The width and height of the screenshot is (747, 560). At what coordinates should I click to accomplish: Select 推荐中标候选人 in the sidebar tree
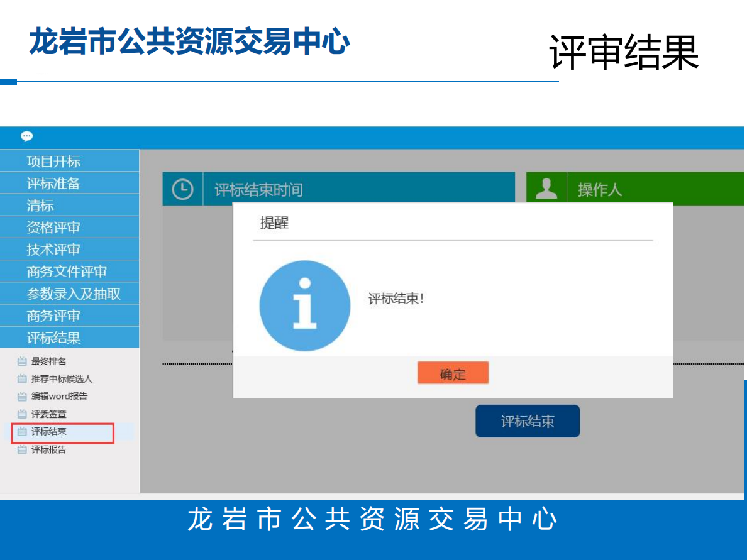[x=62, y=378]
